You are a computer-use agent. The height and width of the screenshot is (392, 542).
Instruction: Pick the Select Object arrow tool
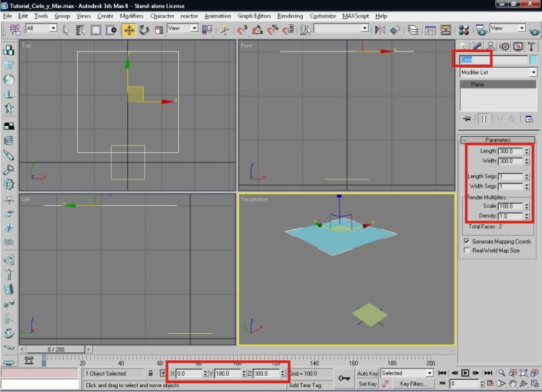66,30
